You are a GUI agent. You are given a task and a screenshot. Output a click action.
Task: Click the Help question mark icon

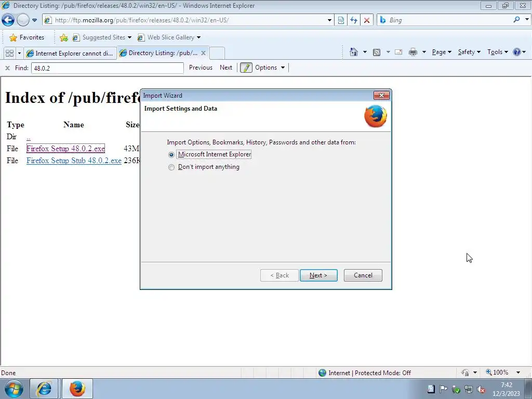pos(517,52)
